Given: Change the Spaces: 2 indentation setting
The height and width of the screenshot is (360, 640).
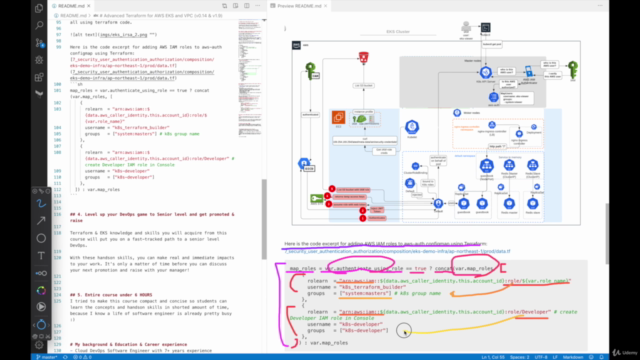Looking at the screenshot, I should click(520, 357).
